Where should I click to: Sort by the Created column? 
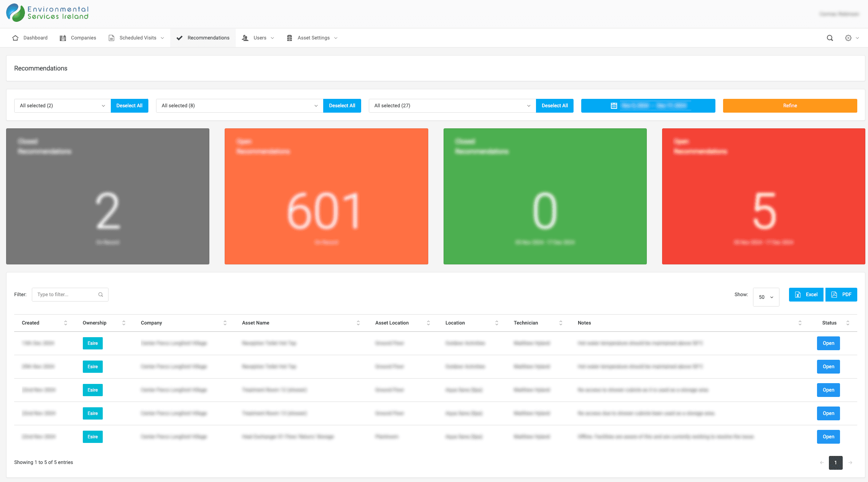44,323
